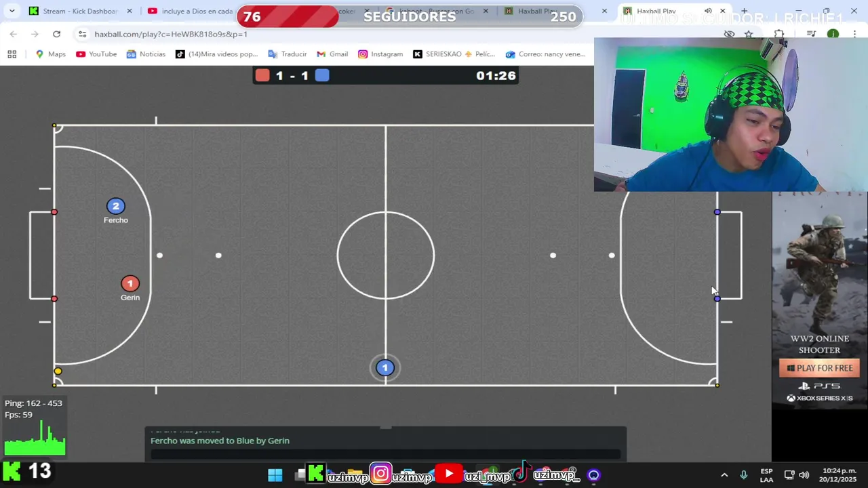This screenshot has width=868, height=488.
Task: Open the Windows Start menu
Action: 275,475
